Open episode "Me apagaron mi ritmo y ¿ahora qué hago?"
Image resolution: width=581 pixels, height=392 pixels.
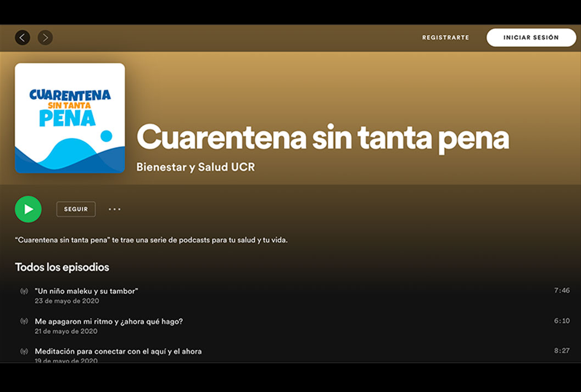(x=109, y=321)
